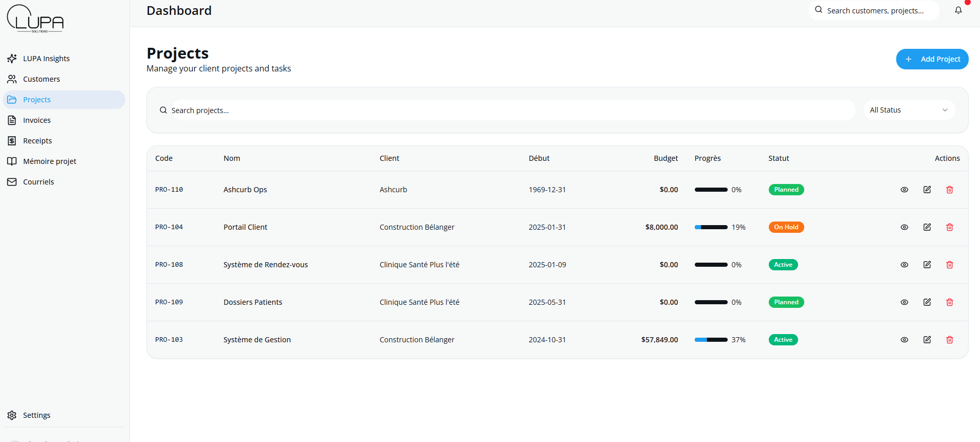Screen dimensions: 980x442
Task: Open Mémoire projet from sidebar
Action: [49, 161]
